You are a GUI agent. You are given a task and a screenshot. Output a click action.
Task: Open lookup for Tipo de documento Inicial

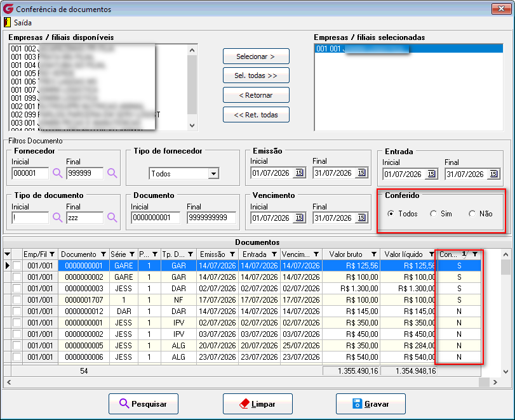coord(58,218)
